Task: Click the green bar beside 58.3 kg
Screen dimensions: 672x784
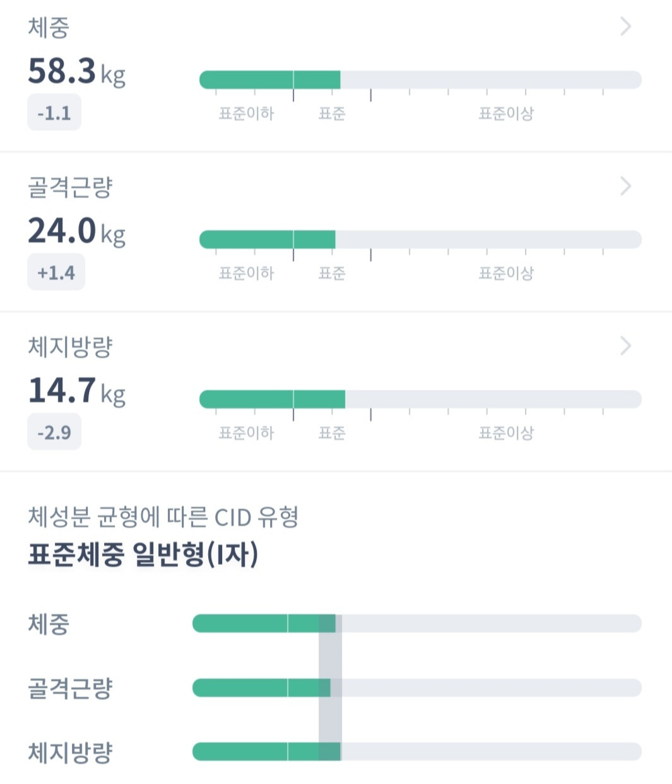Action: (270, 80)
